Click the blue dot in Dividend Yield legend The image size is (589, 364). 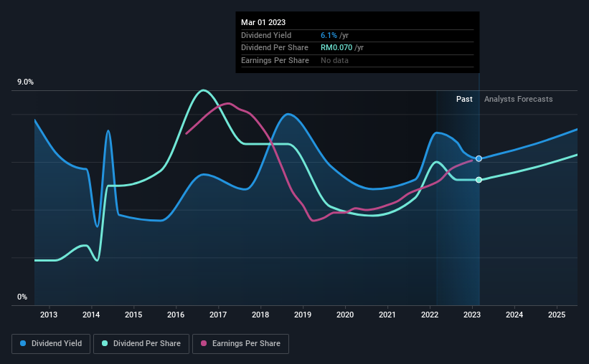(x=23, y=343)
